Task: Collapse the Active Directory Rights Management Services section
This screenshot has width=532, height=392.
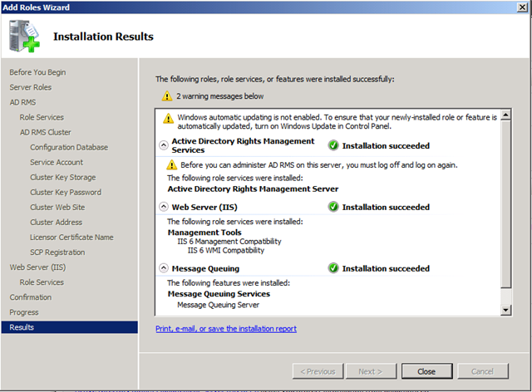Action: [x=164, y=145]
